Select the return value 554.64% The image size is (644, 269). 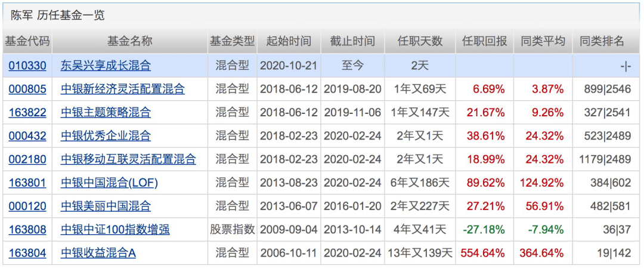click(483, 253)
